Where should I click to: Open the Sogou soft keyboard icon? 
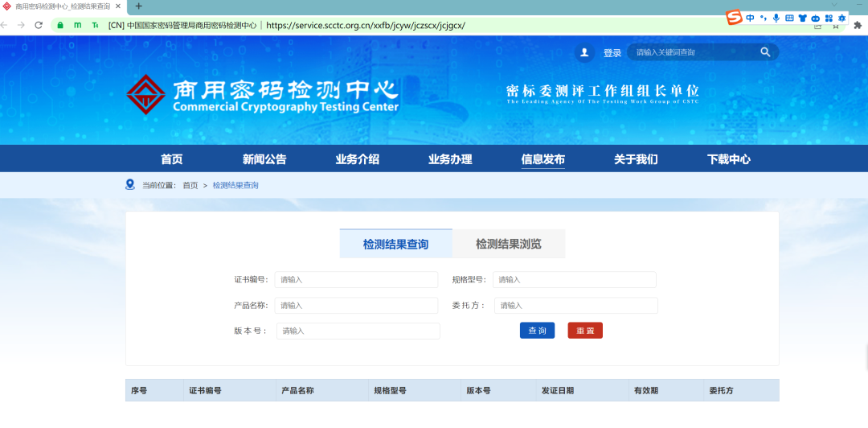789,18
